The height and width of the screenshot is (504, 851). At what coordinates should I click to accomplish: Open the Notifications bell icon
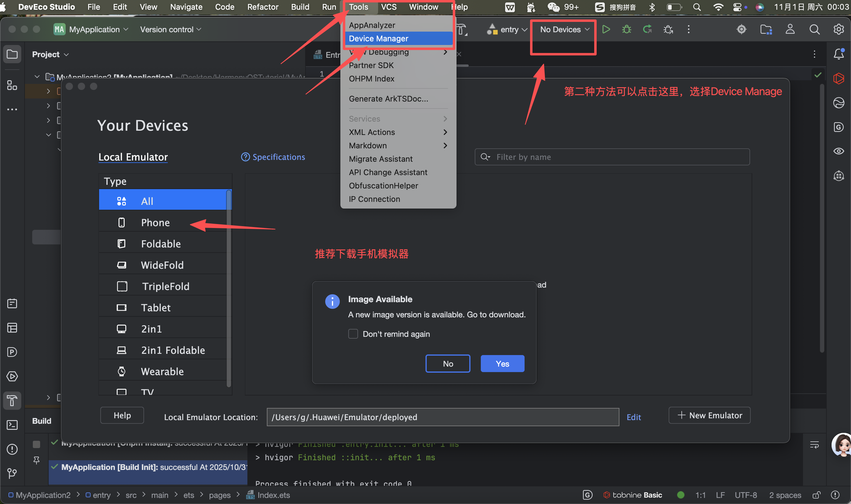coord(839,54)
